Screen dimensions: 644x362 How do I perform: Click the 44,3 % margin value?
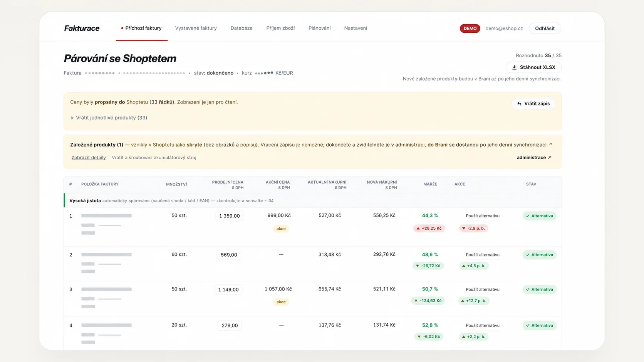(430, 215)
